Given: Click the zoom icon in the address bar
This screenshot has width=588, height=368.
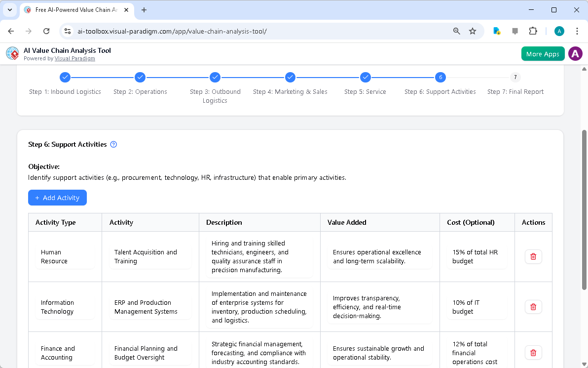Looking at the screenshot, I should coord(456,31).
